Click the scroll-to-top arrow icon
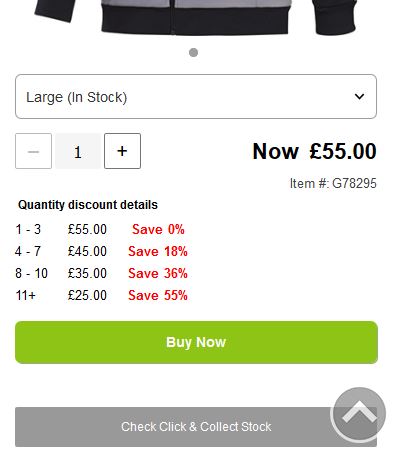 click(x=359, y=414)
